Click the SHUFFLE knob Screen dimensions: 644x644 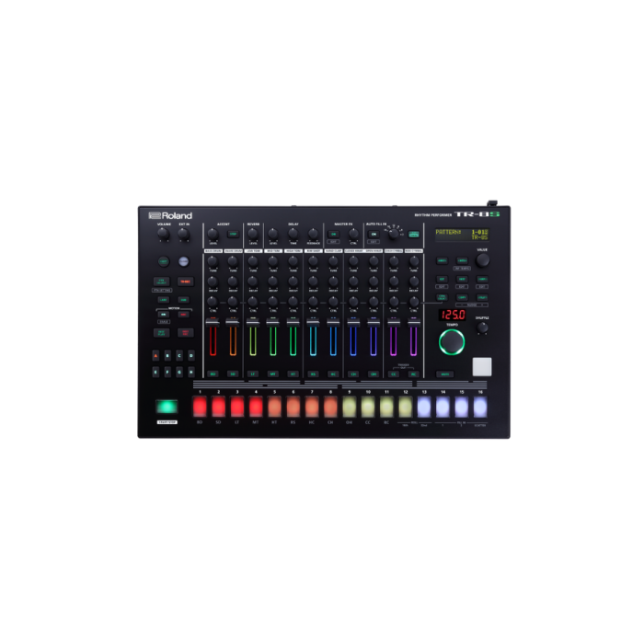[x=482, y=328]
